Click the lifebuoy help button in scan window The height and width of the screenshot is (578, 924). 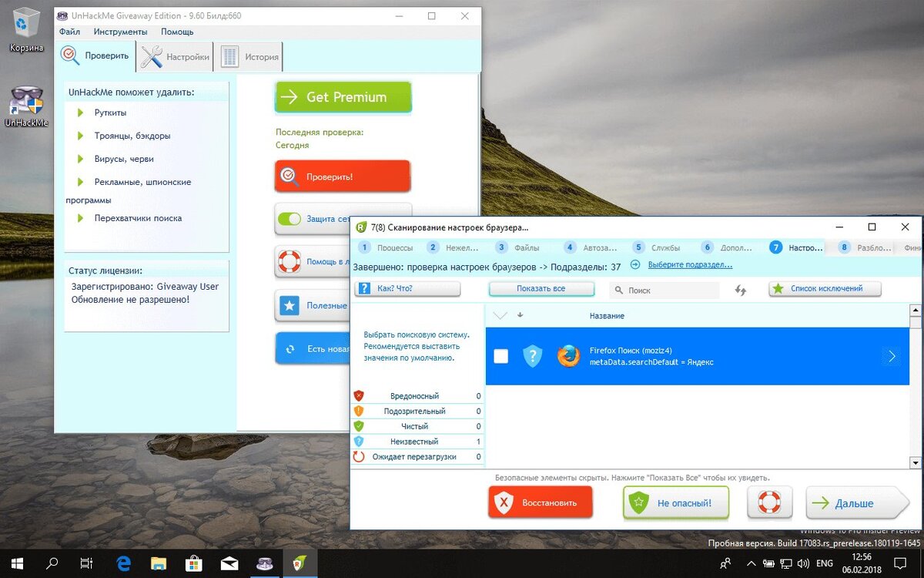click(769, 502)
